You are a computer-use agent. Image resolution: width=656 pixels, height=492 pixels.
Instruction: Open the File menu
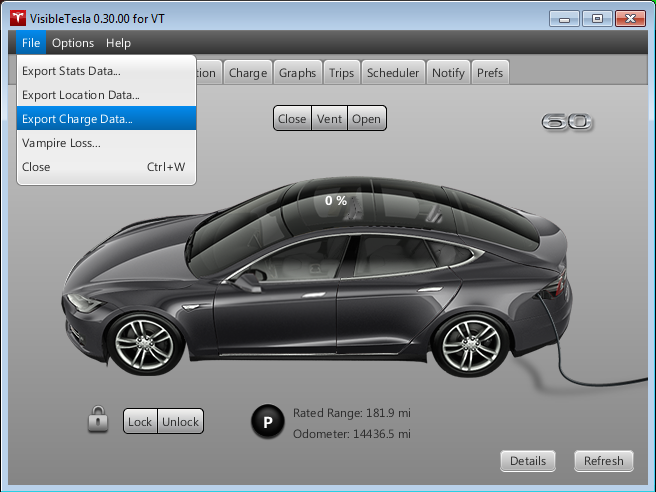31,43
